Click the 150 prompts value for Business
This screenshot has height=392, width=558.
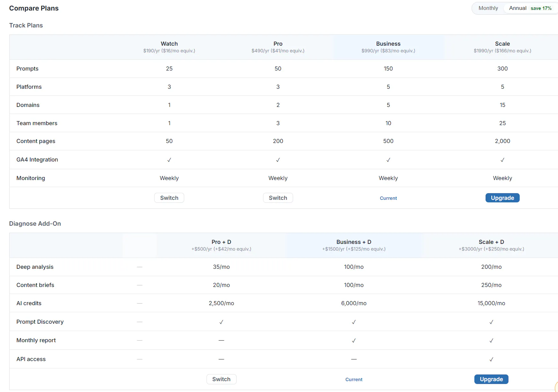388,69
